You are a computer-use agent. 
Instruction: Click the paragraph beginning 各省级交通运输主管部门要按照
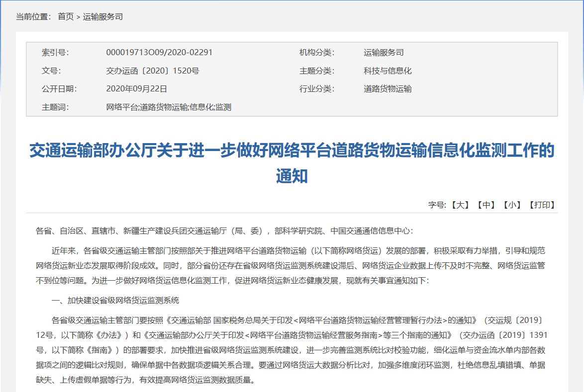pyautogui.click(x=292, y=350)
